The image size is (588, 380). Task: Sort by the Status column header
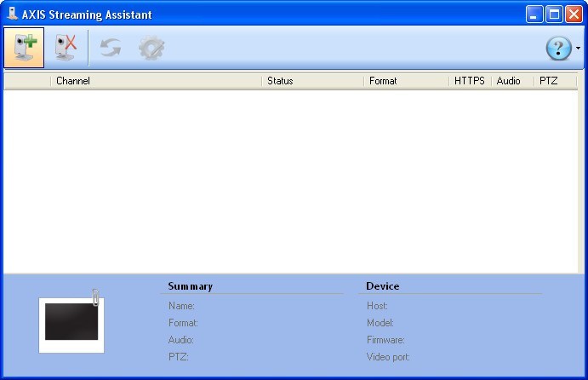pyautogui.click(x=313, y=81)
